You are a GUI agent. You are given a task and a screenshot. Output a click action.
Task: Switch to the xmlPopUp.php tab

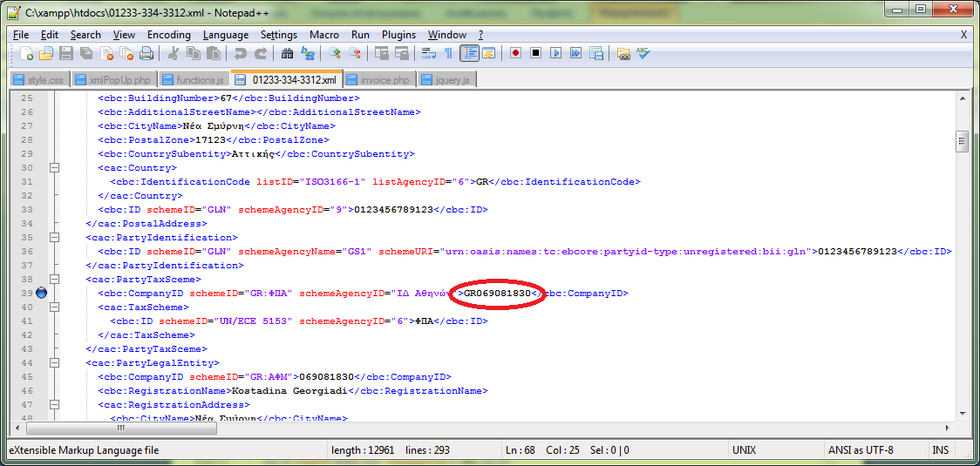coord(113,80)
